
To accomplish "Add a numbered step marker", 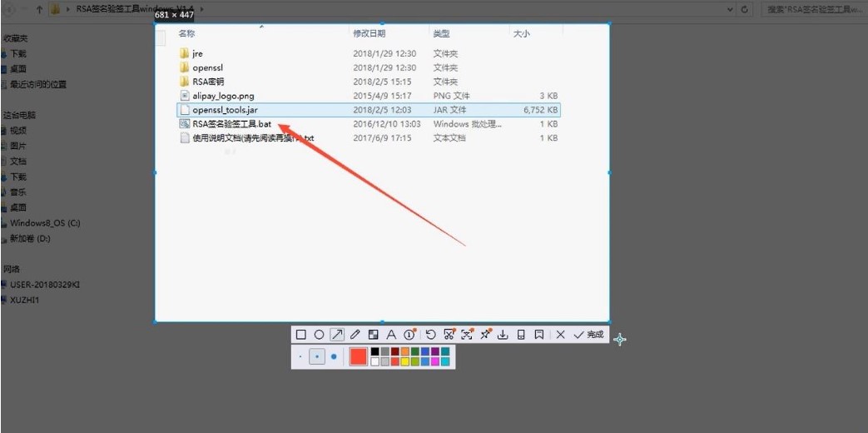I will tap(409, 335).
